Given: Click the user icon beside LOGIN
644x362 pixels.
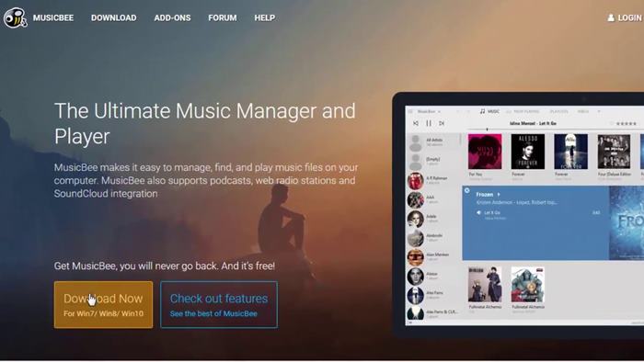Looking at the screenshot, I should [611, 17].
